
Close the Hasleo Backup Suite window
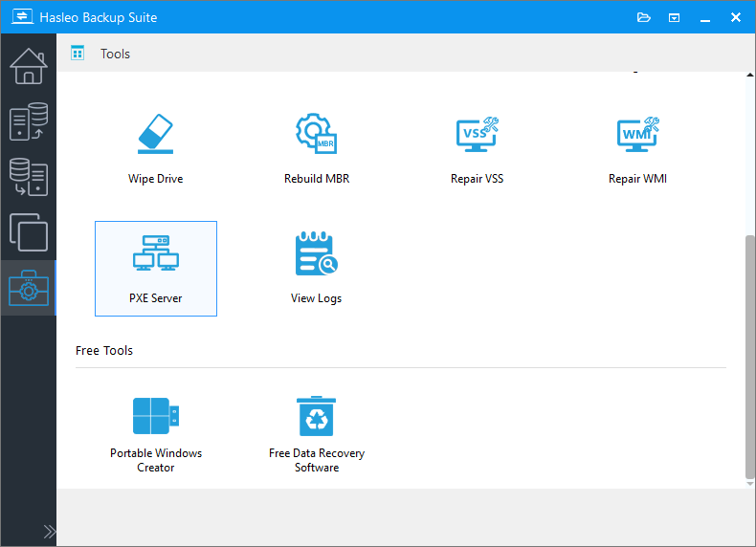point(736,17)
